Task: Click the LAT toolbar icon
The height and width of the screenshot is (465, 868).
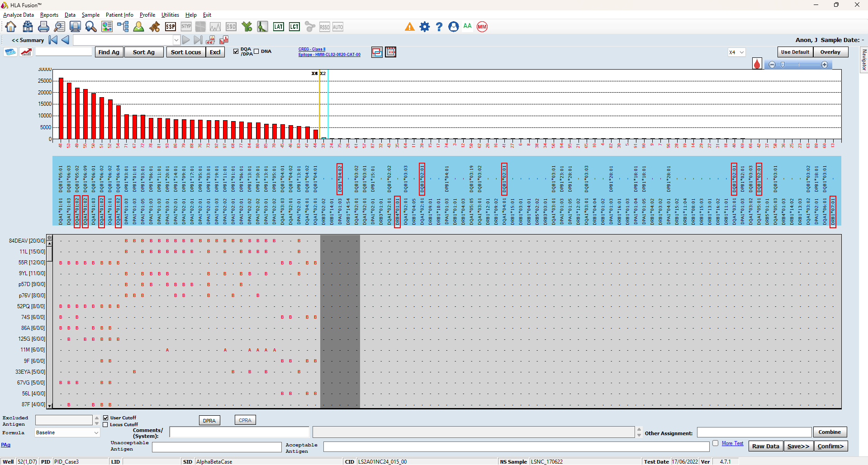Action: tap(279, 27)
